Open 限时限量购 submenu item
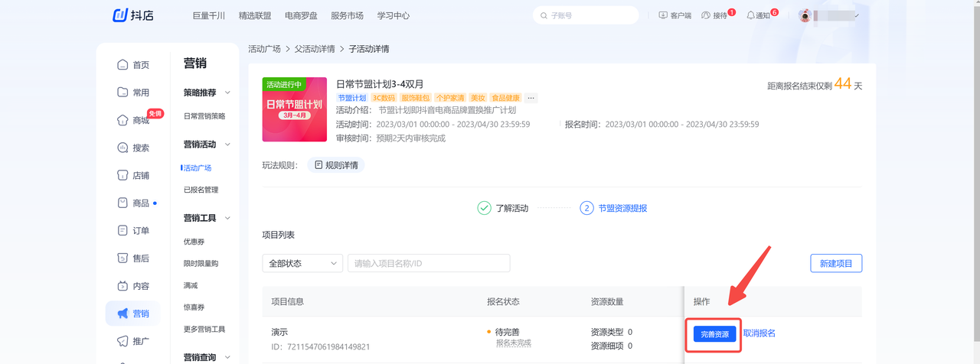This screenshot has height=364, width=980. pos(201,263)
